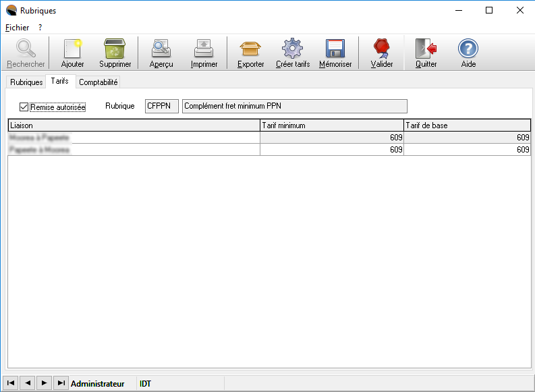Switch to the Rubriques tab
Screen dimensions: 535x392
point(26,82)
